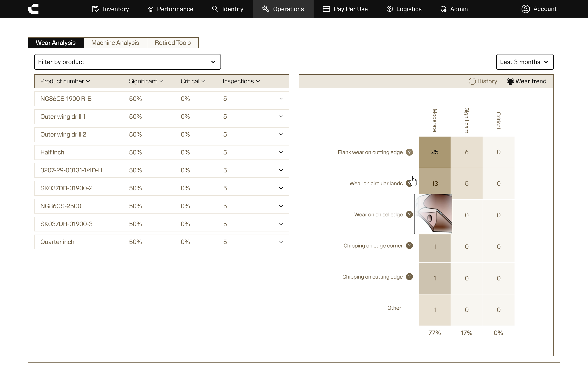The width and height of the screenshot is (588, 382).
Task: Click help icon for Wear on chisel edge
Action: 409,215
